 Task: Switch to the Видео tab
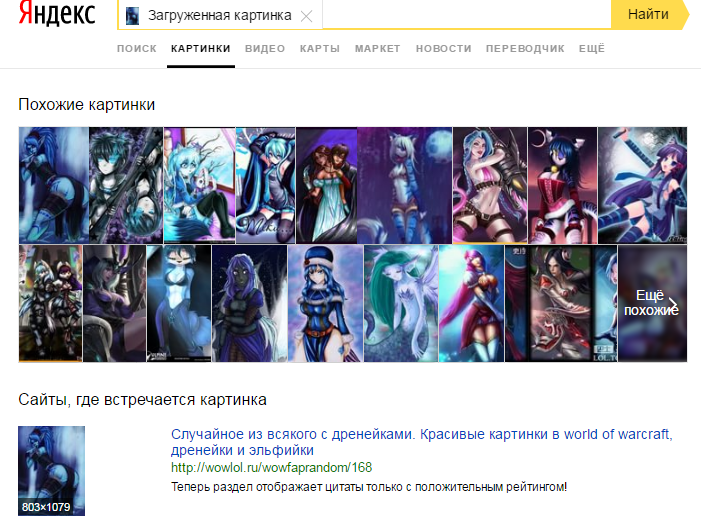265,49
